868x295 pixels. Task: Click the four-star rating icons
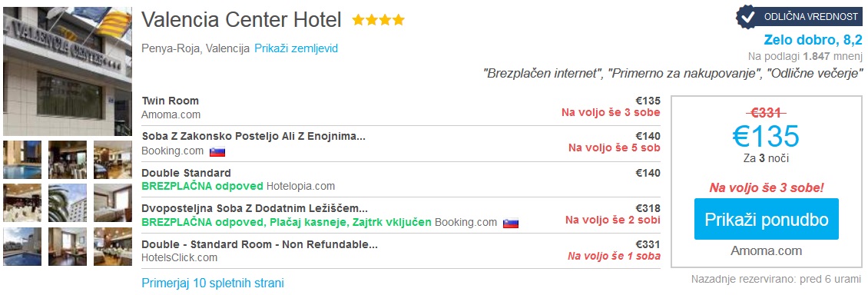coord(379,21)
